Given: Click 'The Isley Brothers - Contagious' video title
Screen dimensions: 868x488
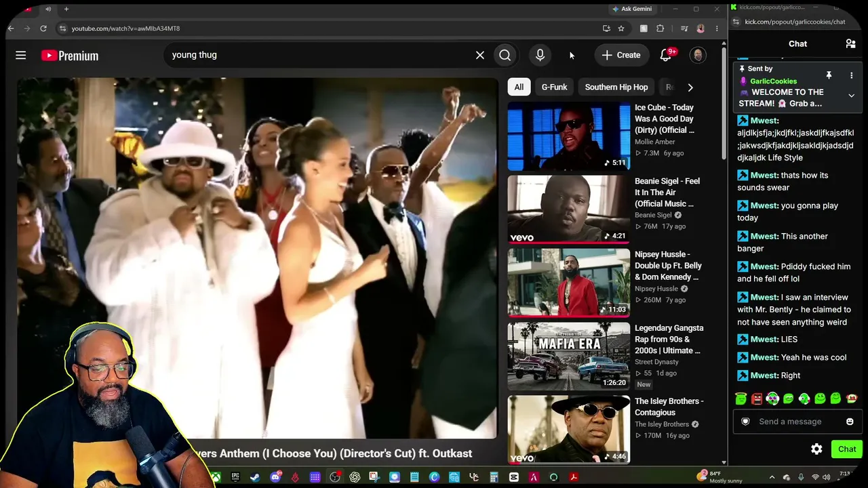Looking at the screenshot, I should 669,407.
